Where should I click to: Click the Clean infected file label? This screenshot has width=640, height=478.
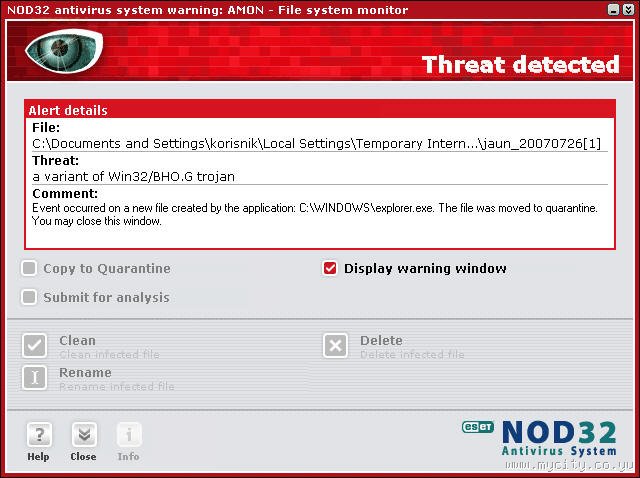(x=109, y=355)
